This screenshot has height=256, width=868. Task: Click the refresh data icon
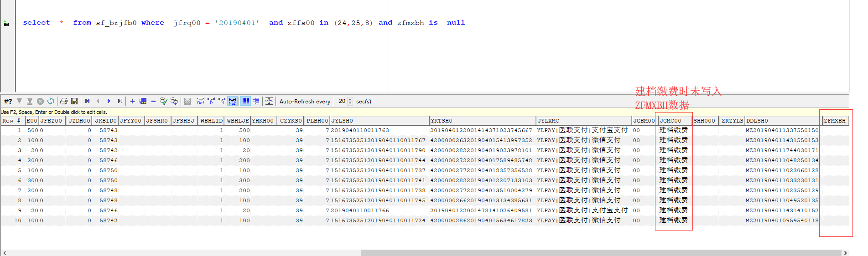(x=51, y=101)
